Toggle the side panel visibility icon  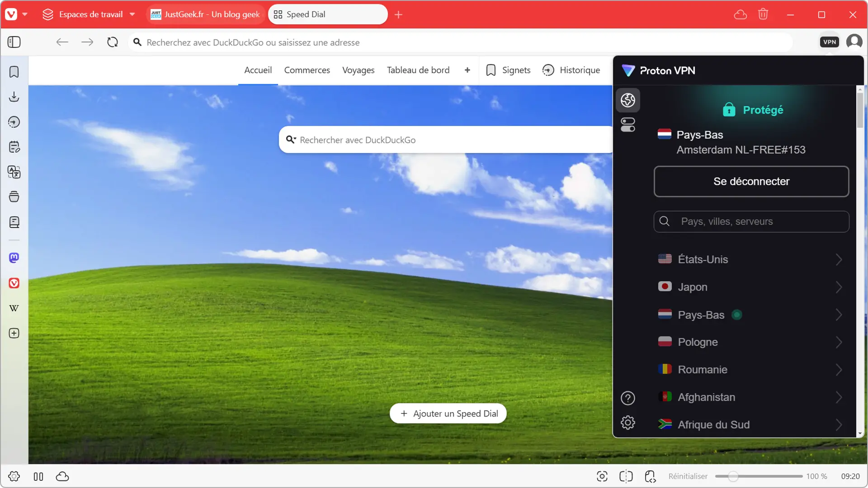[x=14, y=42]
